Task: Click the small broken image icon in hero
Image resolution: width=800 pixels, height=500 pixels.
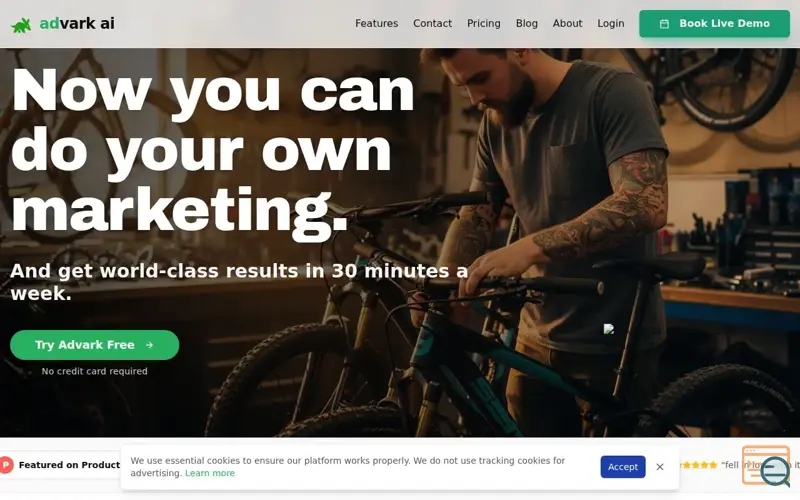Action: coord(609,329)
